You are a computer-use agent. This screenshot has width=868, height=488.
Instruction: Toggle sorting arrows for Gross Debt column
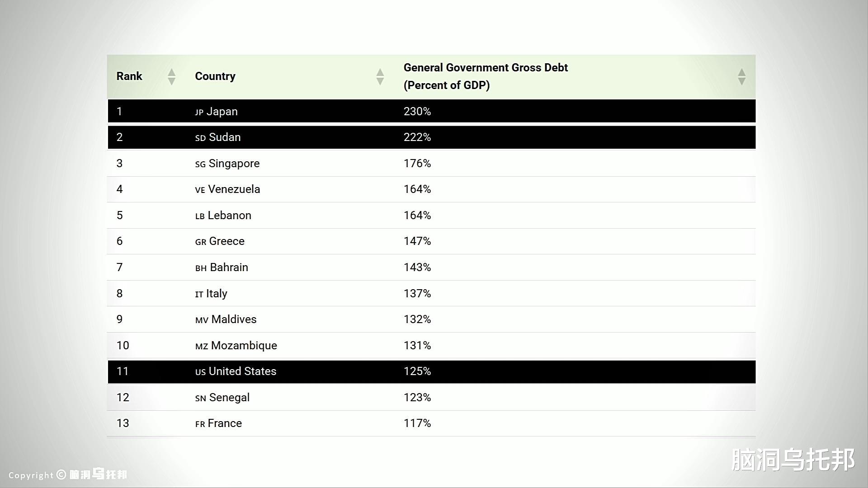pos(741,77)
